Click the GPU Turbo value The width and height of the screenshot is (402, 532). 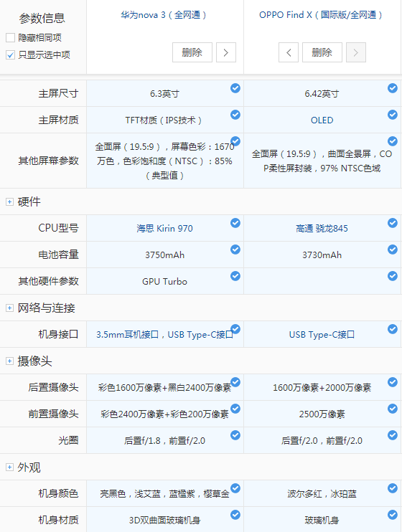(165, 282)
